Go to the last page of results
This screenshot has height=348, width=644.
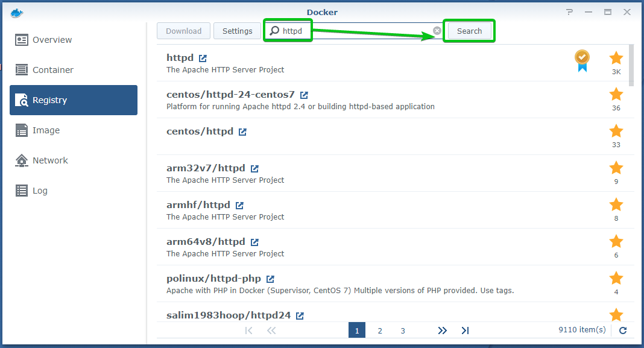click(465, 331)
